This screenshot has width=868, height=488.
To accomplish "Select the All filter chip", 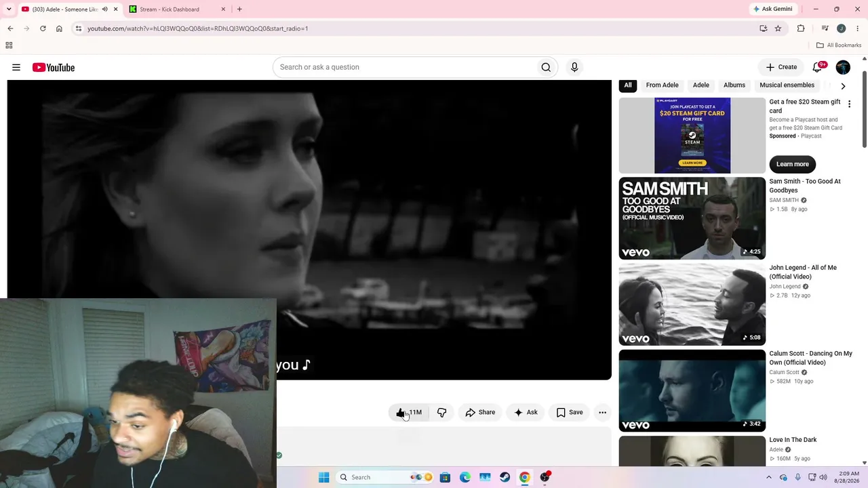I will pos(628,85).
